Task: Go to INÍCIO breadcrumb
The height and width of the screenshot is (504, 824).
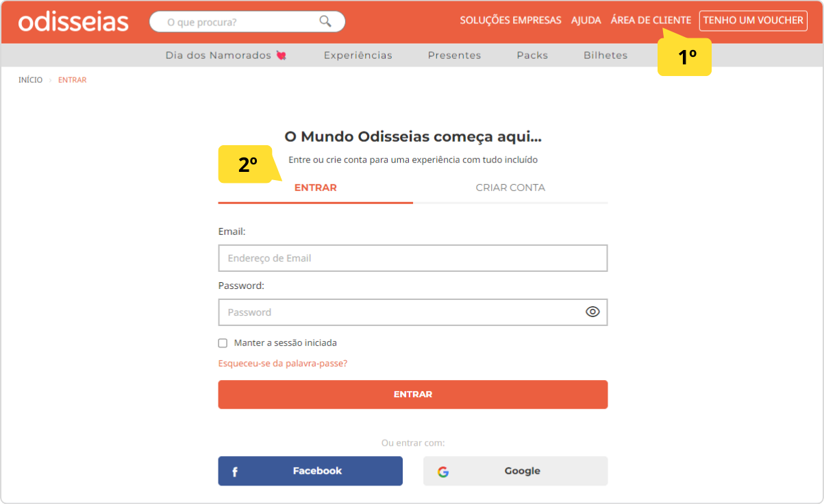Action: point(30,80)
